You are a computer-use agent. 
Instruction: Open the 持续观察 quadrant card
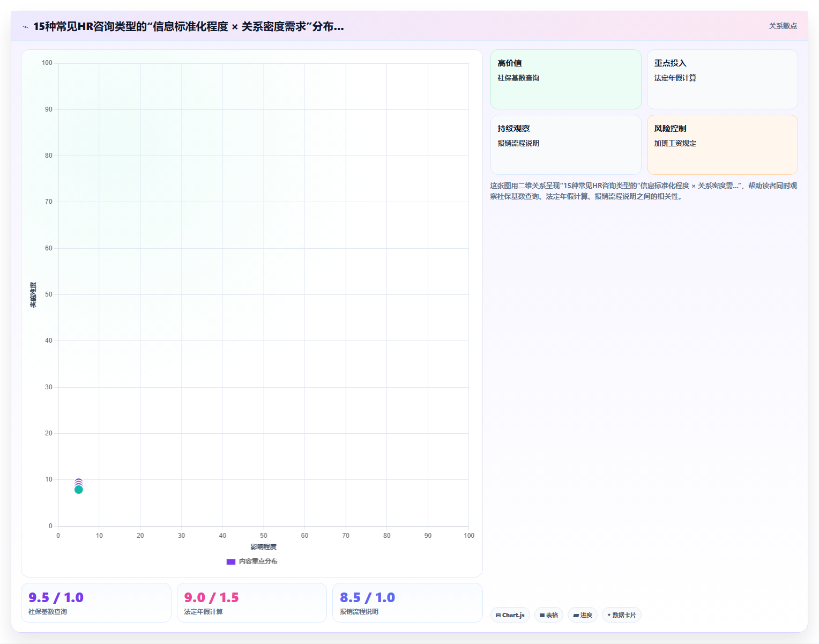565,145
